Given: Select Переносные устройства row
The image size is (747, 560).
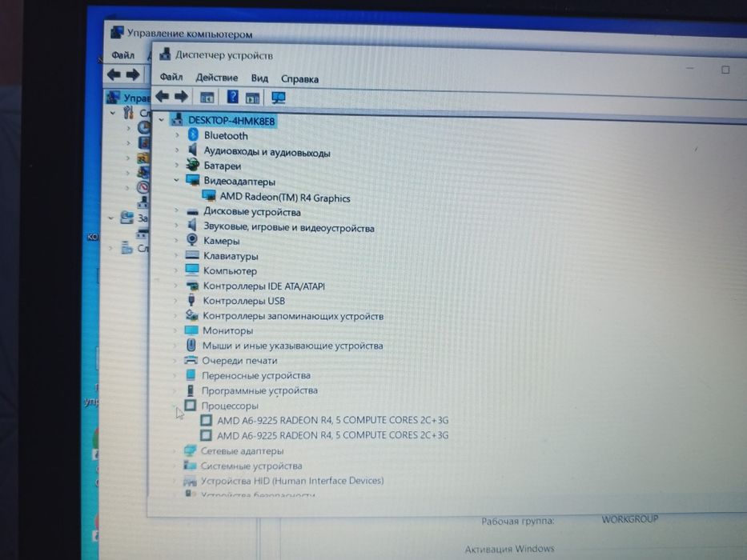Looking at the screenshot, I should pos(256,375).
